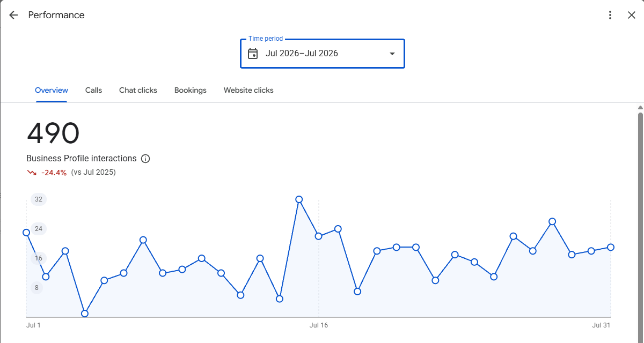Image resolution: width=644 pixels, height=343 pixels.
Task: Click the Jul 31 data point on chart
Action: [x=611, y=247]
